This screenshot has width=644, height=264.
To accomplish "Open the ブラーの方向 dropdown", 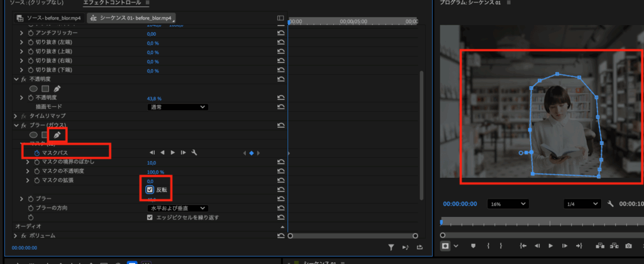I will click(177, 207).
